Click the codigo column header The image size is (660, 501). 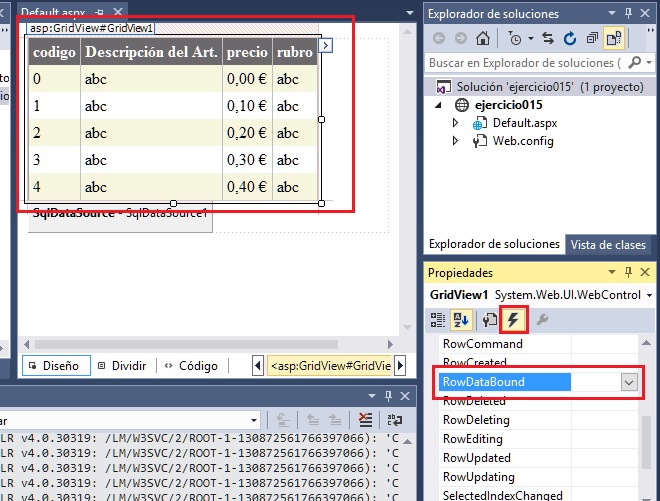(x=54, y=52)
